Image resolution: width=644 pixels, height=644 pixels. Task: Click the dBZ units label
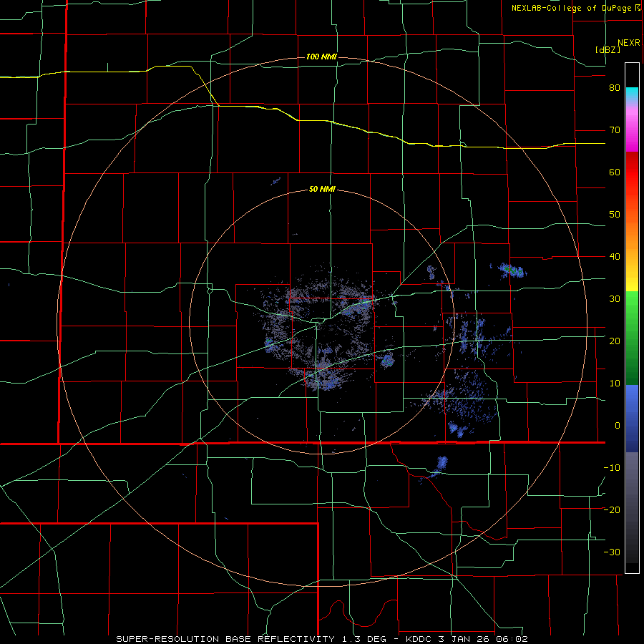pos(608,49)
